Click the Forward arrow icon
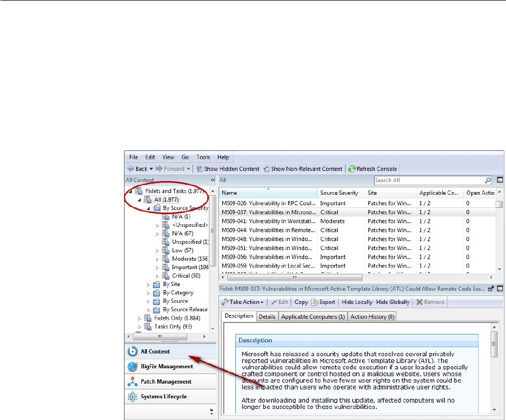The height and width of the screenshot is (420, 506). (159, 168)
